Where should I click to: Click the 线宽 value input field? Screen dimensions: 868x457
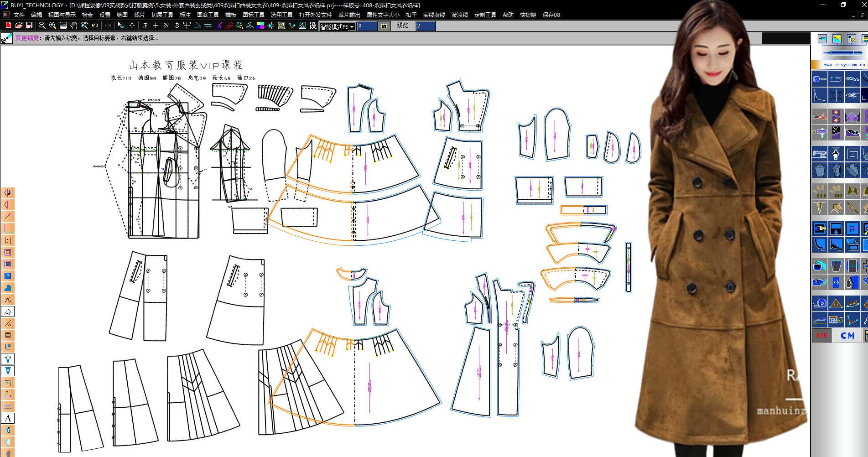point(425,26)
